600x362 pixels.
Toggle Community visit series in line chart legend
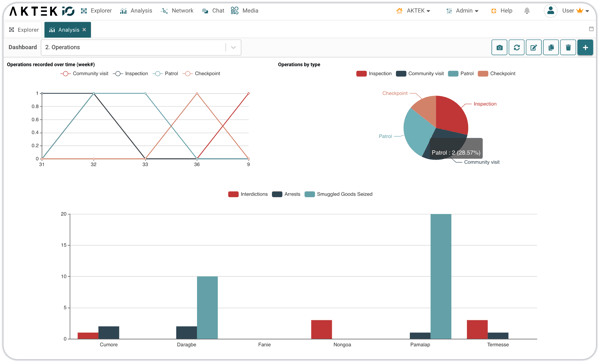pyautogui.click(x=85, y=73)
